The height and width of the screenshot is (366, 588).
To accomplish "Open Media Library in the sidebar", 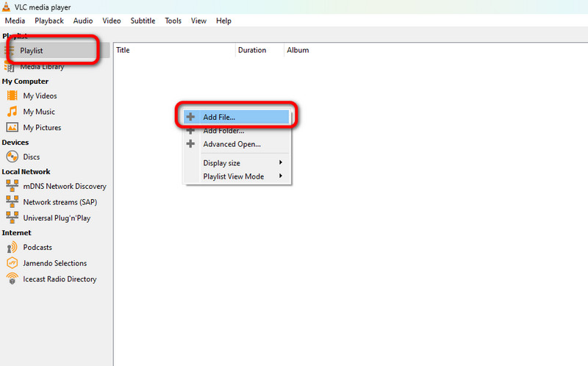I will pos(42,67).
